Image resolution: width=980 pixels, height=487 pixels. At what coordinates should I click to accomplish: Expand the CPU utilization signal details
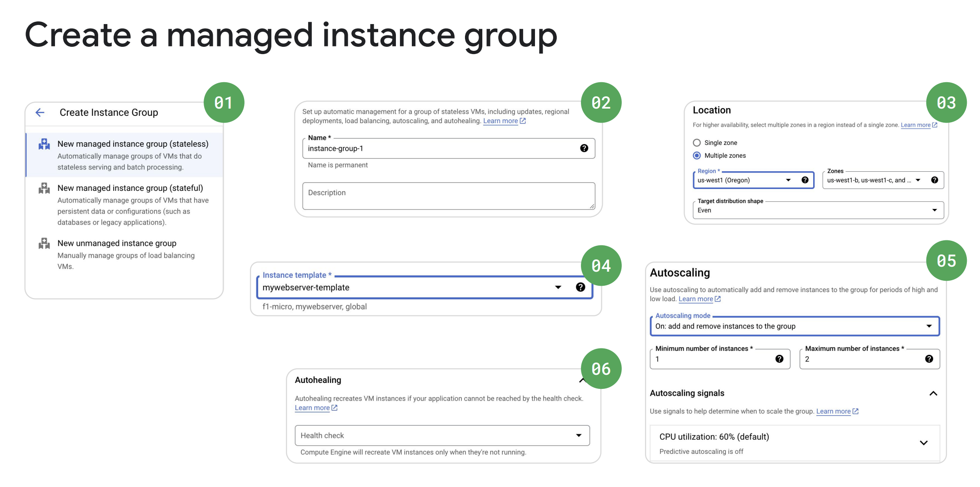pyautogui.click(x=924, y=443)
